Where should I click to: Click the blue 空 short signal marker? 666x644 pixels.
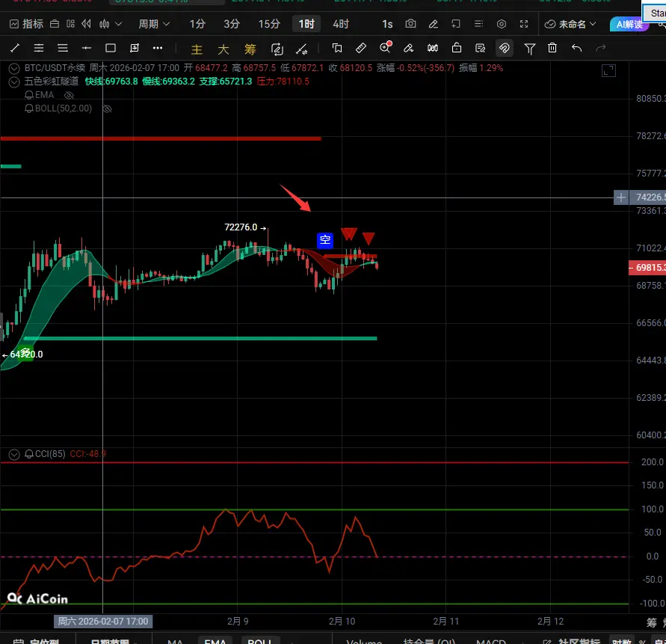tap(325, 240)
